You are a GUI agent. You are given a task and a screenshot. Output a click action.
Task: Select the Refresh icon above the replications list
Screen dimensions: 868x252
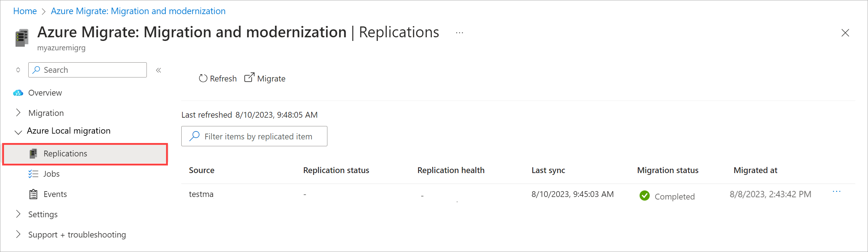[x=203, y=78]
